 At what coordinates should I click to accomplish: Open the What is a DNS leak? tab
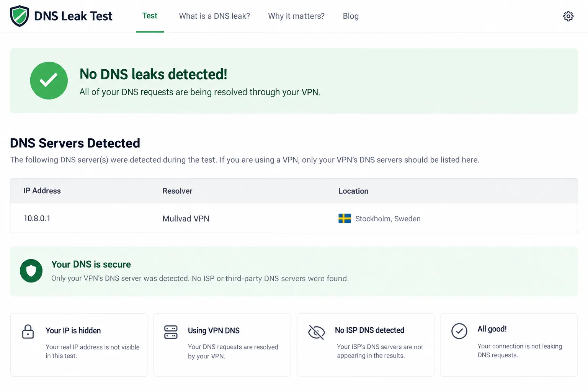tap(214, 16)
